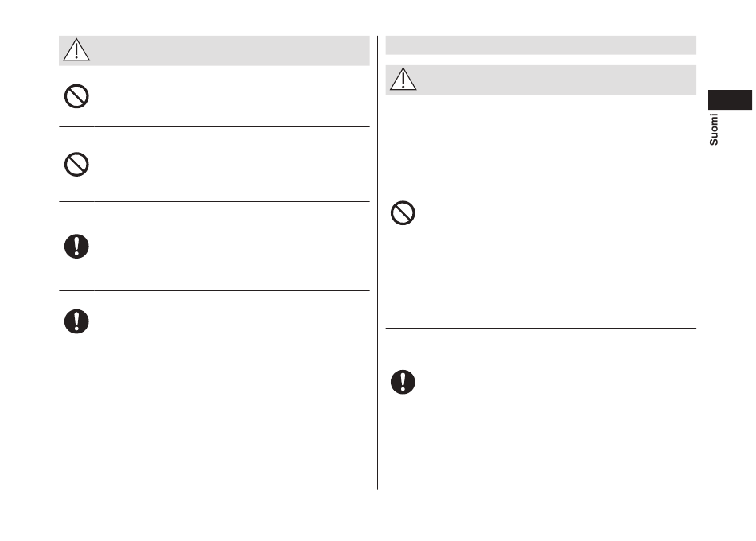756x541 pixels.
Task: Click the black tab marker above Suomi
Action: coord(730,99)
